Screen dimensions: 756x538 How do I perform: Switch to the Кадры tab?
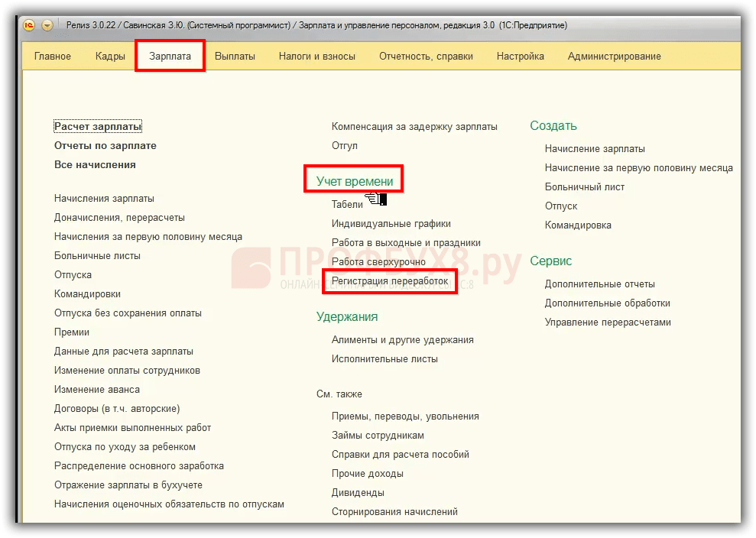[x=110, y=57]
